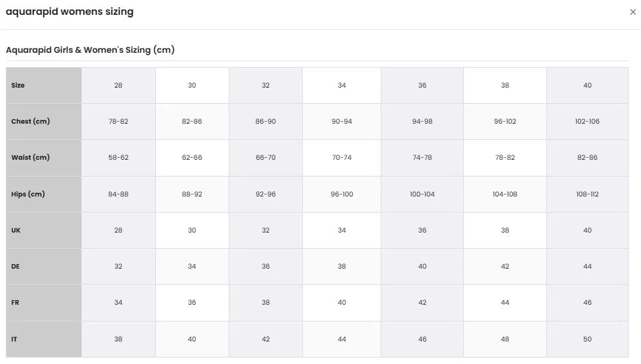The width and height of the screenshot is (641, 364).
Task: Select the 'IT' row header
Action: pyautogui.click(x=44, y=339)
